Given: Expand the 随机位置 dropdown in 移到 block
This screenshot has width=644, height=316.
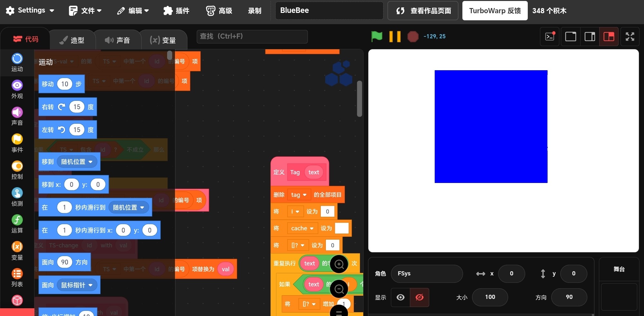Looking at the screenshot, I should 77,162.
